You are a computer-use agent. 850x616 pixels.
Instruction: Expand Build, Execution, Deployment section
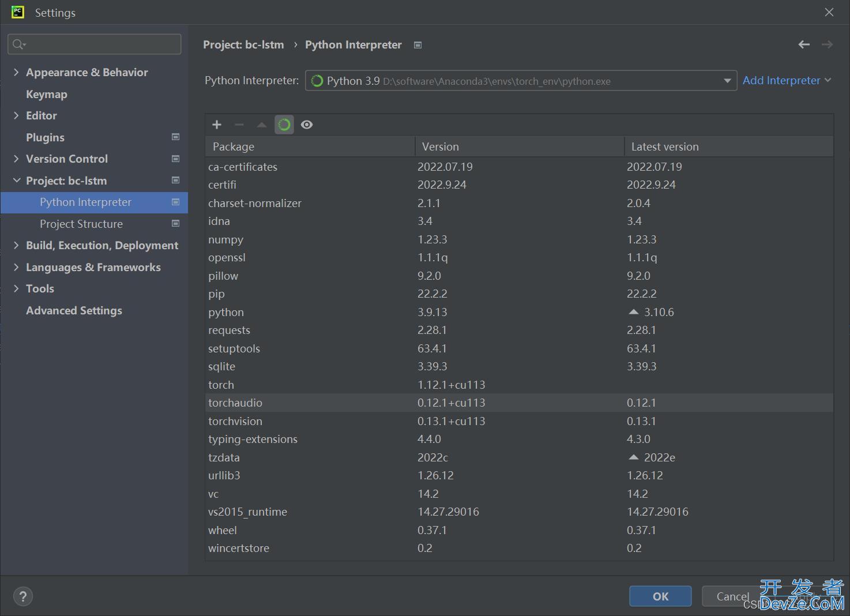coord(16,245)
